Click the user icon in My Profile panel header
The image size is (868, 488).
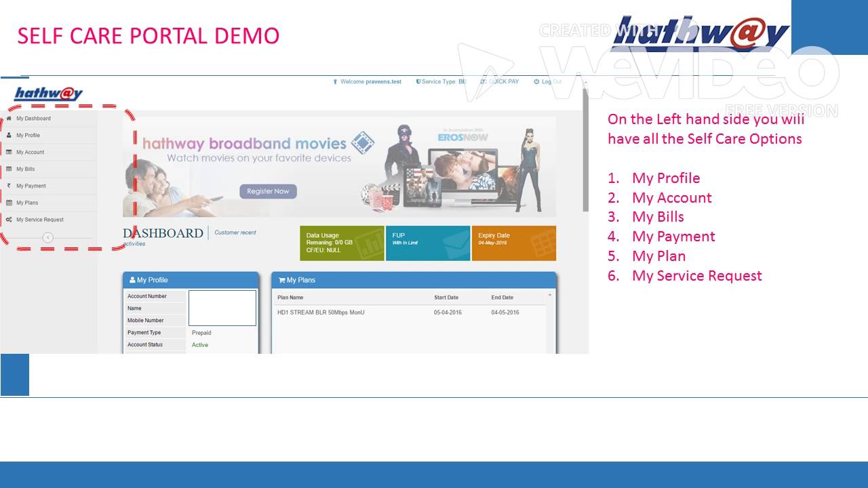tap(132, 280)
